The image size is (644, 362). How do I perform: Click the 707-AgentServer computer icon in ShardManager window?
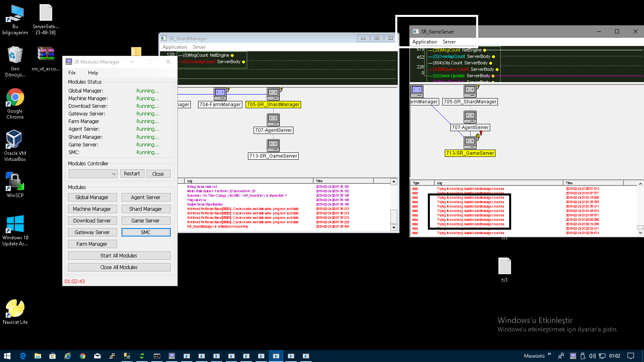(273, 120)
